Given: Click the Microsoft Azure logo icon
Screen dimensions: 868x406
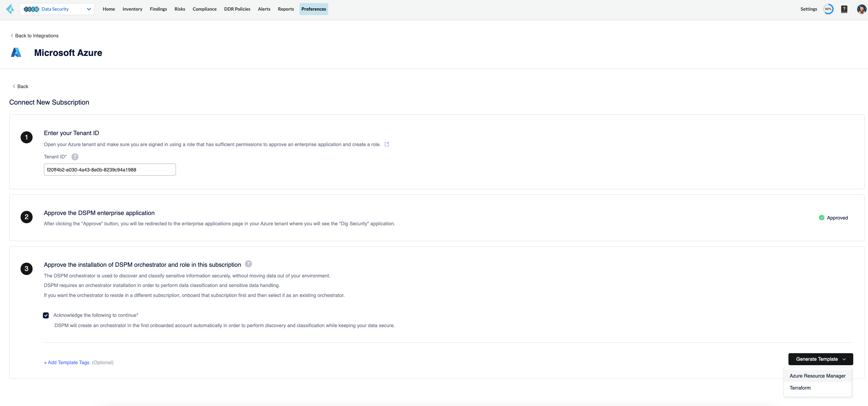Looking at the screenshot, I should 16,52.
